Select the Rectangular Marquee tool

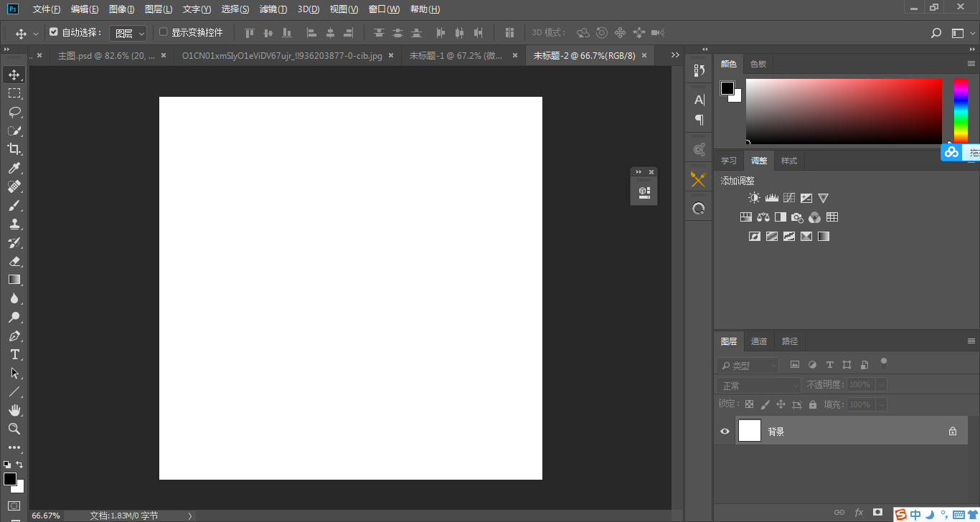pos(14,93)
